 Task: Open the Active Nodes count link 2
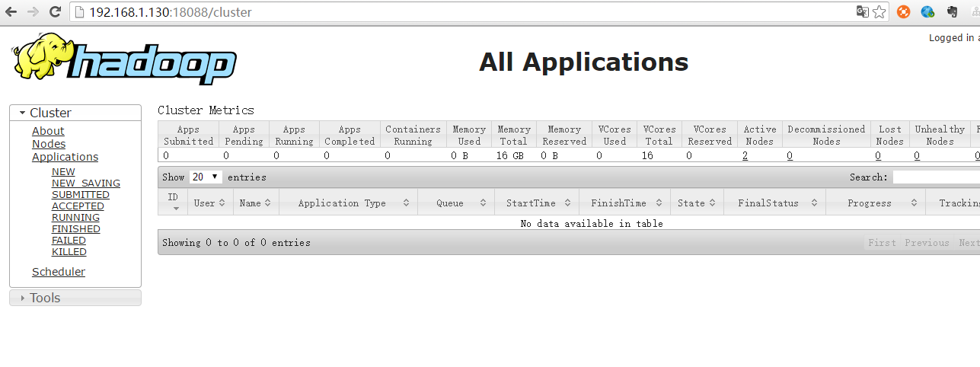click(745, 155)
